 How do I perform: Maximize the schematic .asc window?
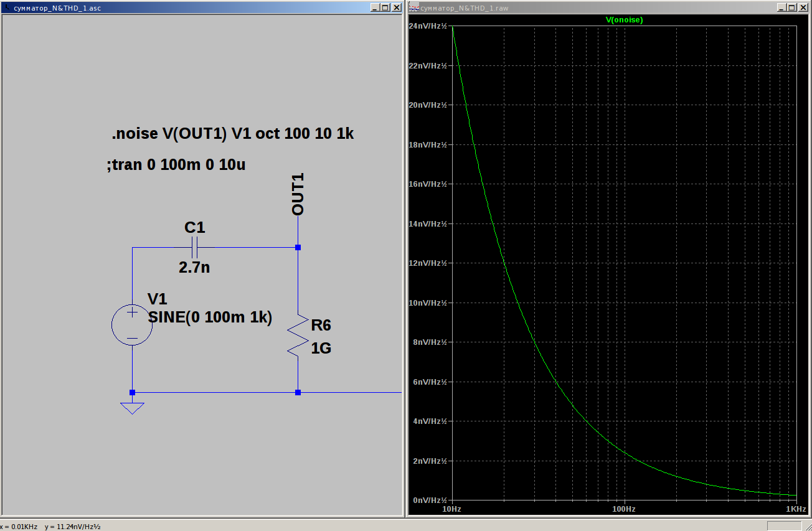point(385,7)
